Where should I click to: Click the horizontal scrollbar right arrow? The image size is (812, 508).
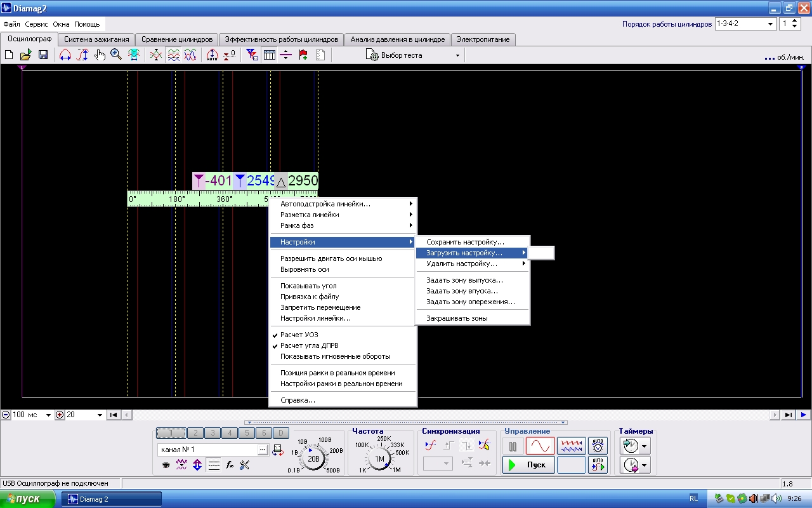[x=775, y=415]
